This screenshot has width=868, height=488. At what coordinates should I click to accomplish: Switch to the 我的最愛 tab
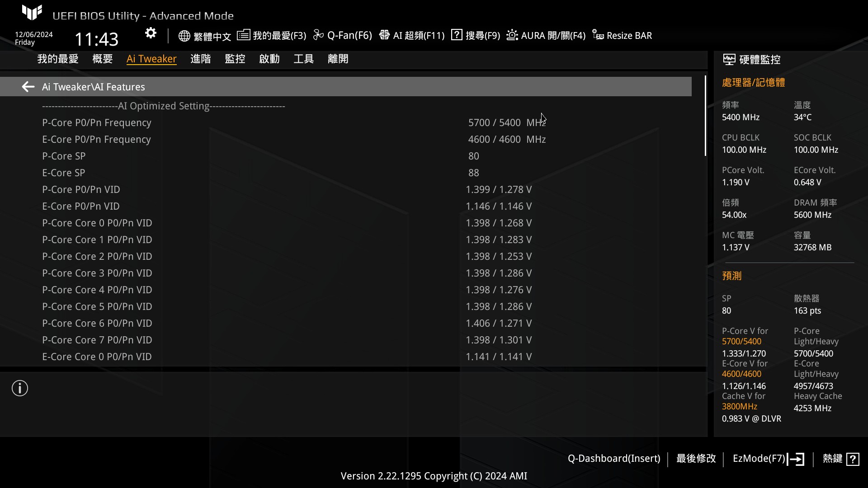point(58,59)
